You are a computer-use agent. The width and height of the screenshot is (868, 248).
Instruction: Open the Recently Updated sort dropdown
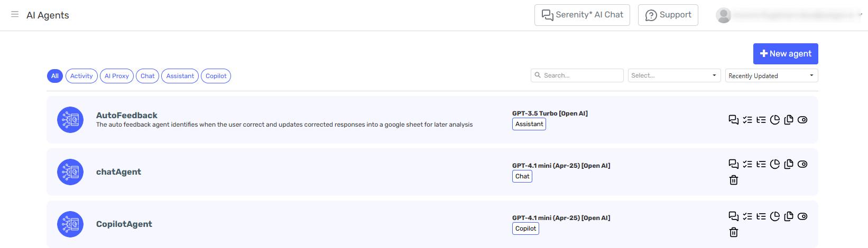pos(771,75)
